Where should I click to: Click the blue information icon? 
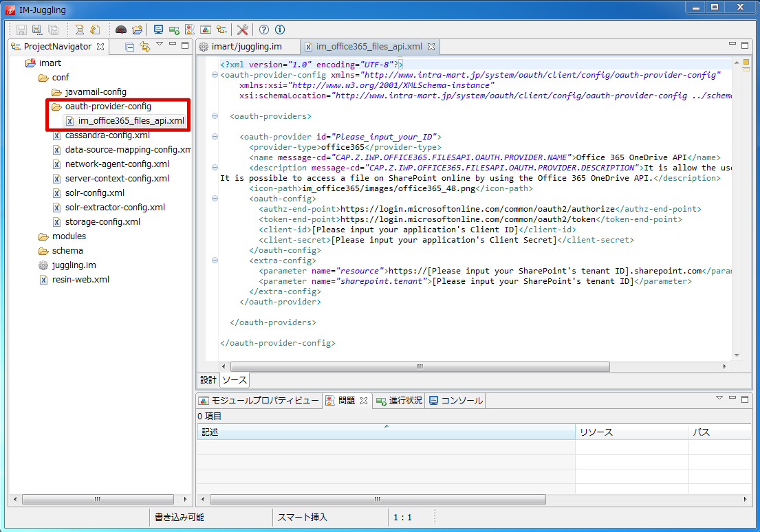[x=280, y=30]
